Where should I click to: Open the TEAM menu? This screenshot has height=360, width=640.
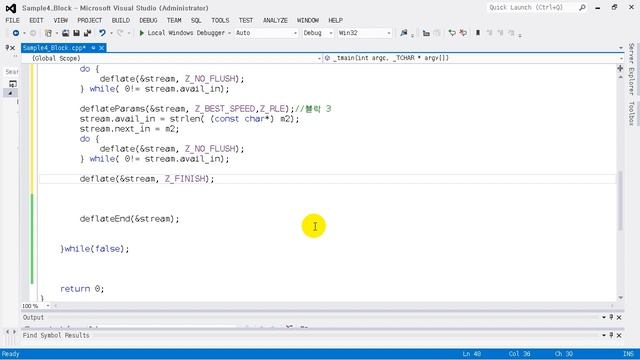coord(174,20)
